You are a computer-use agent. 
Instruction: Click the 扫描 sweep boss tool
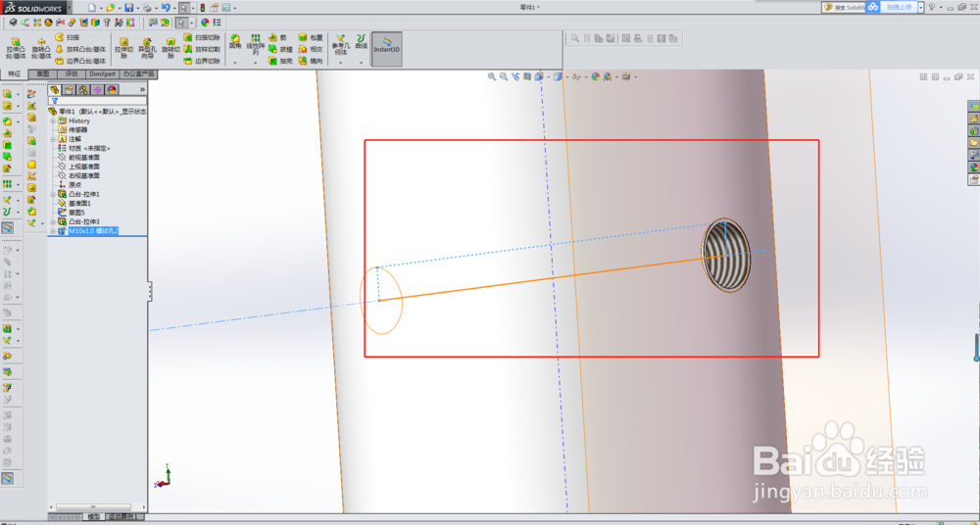(x=68, y=37)
